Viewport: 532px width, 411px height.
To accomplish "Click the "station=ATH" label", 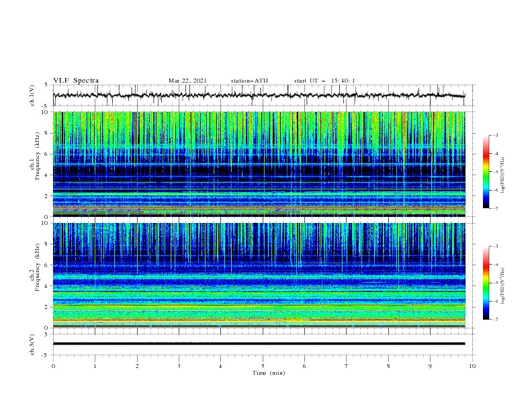I will pyautogui.click(x=249, y=81).
